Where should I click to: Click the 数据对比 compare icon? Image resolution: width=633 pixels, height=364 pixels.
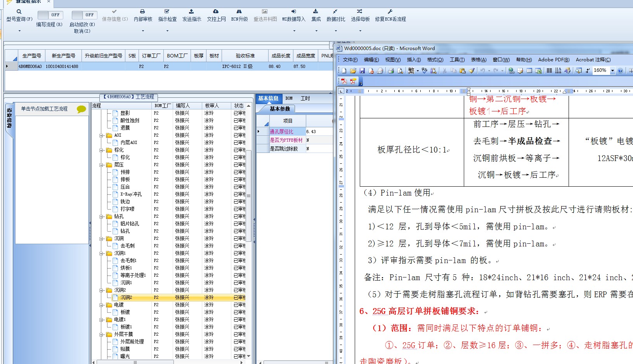[x=335, y=12]
